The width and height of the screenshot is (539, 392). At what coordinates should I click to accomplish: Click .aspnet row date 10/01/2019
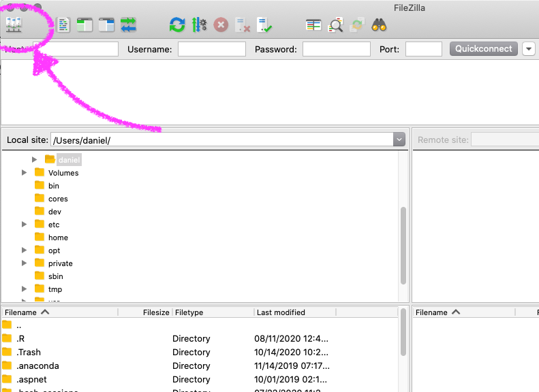(x=290, y=379)
